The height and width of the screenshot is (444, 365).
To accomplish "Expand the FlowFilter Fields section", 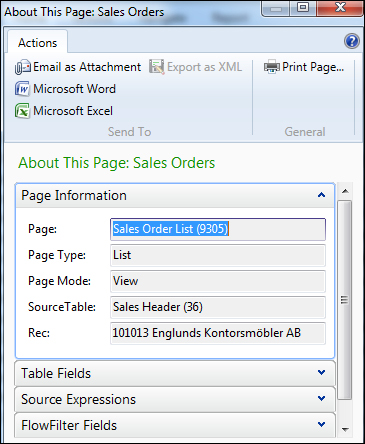I will (175, 425).
